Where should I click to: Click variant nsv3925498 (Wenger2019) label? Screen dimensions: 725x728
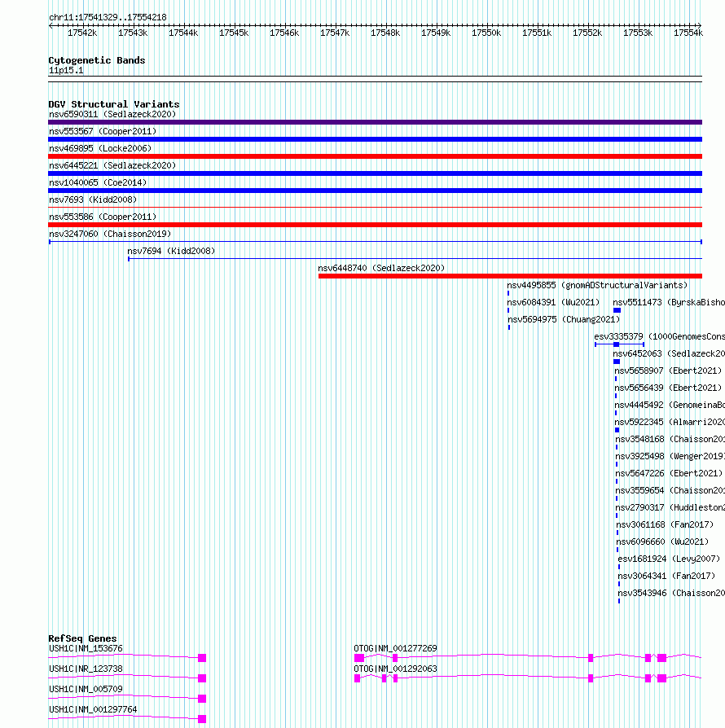[x=670, y=456]
